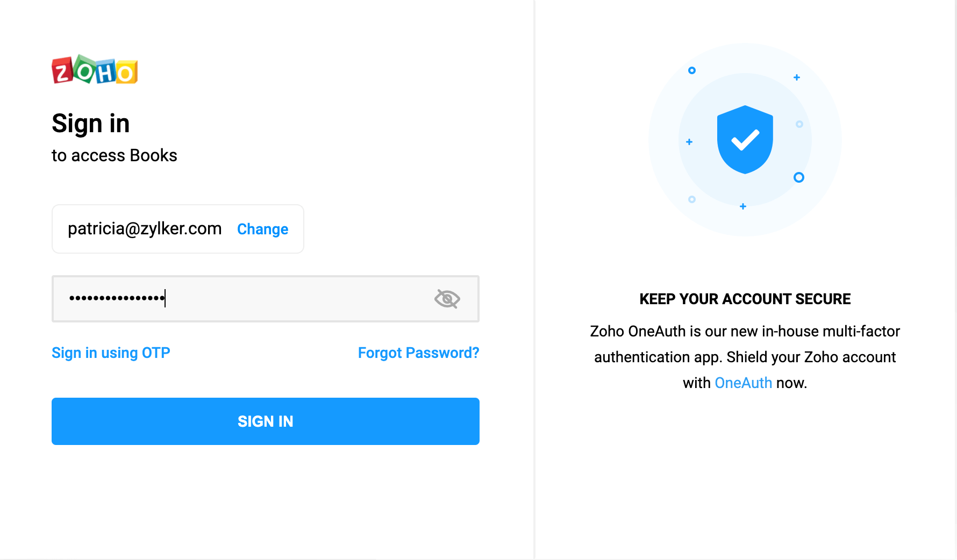Follow the OneAuth link
This screenshot has height=560, width=957.
(743, 383)
